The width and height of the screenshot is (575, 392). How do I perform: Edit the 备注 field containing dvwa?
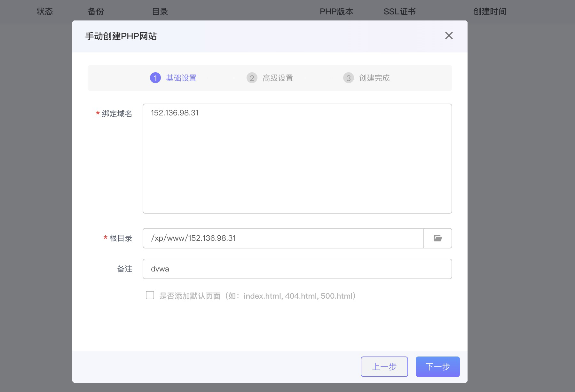click(297, 269)
